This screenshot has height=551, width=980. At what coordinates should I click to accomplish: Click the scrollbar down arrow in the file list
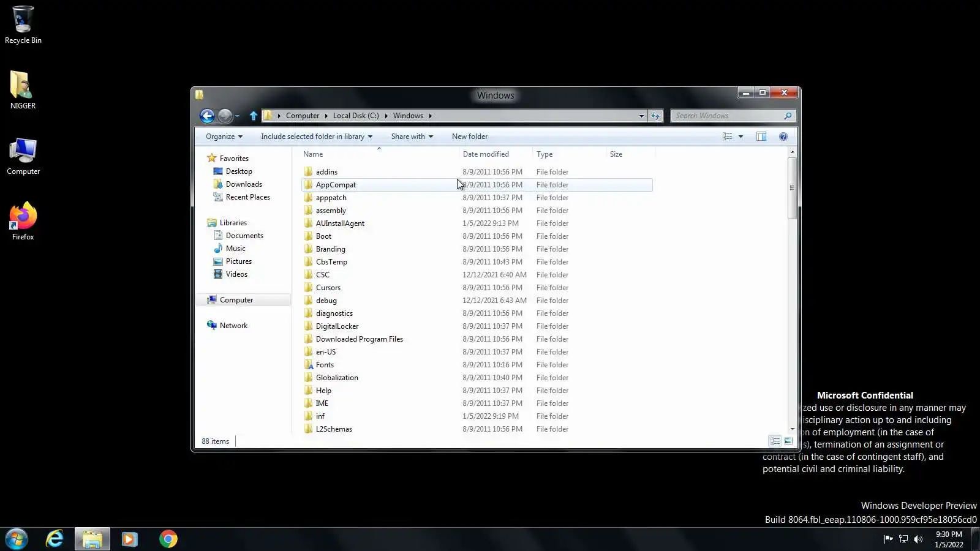click(792, 429)
